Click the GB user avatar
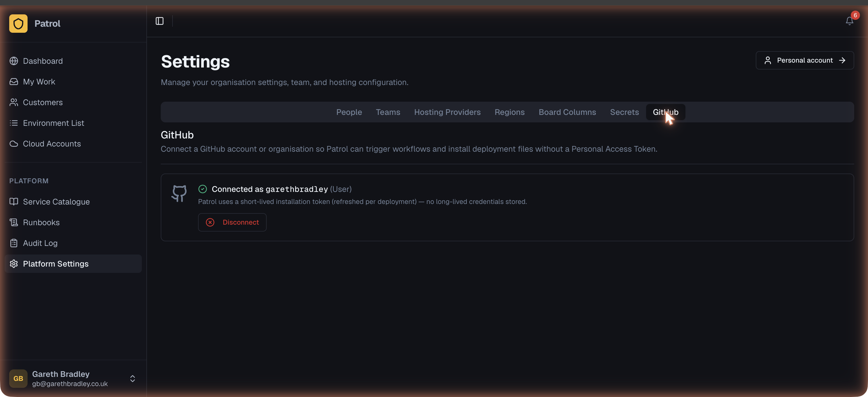The width and height of the screenshot is (868, 397). (x=18, y=378)
